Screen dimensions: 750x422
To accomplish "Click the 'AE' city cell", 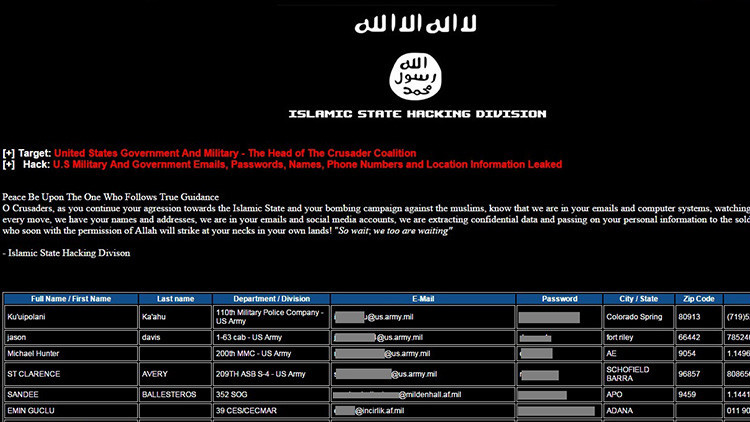I will [x=639, y=354].
